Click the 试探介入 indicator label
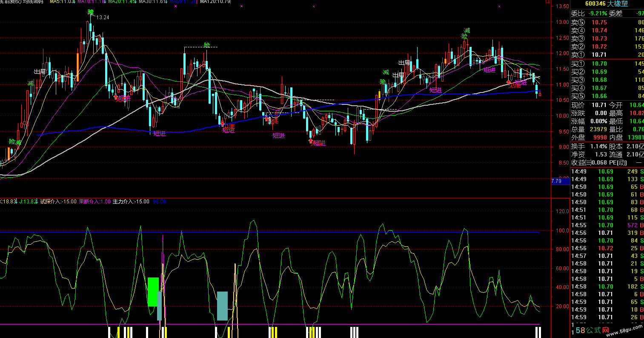 pos(58,202)
